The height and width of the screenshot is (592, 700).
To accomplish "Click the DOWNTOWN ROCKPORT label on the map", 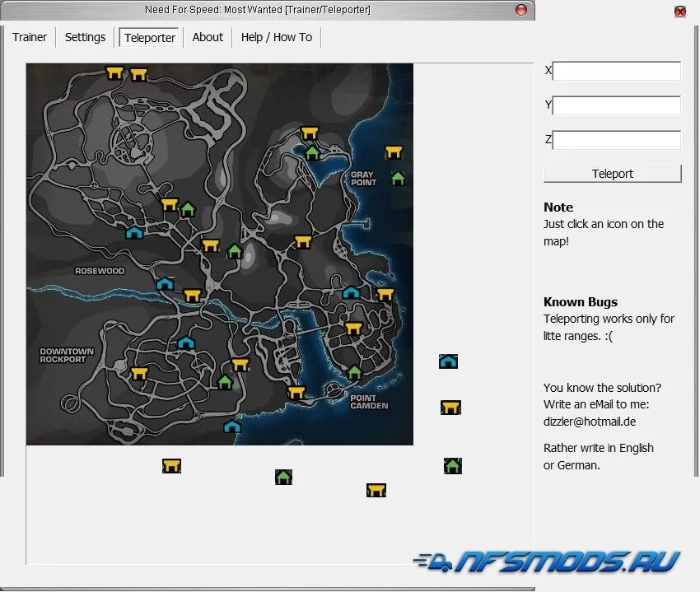I will (x=67, y=356).
